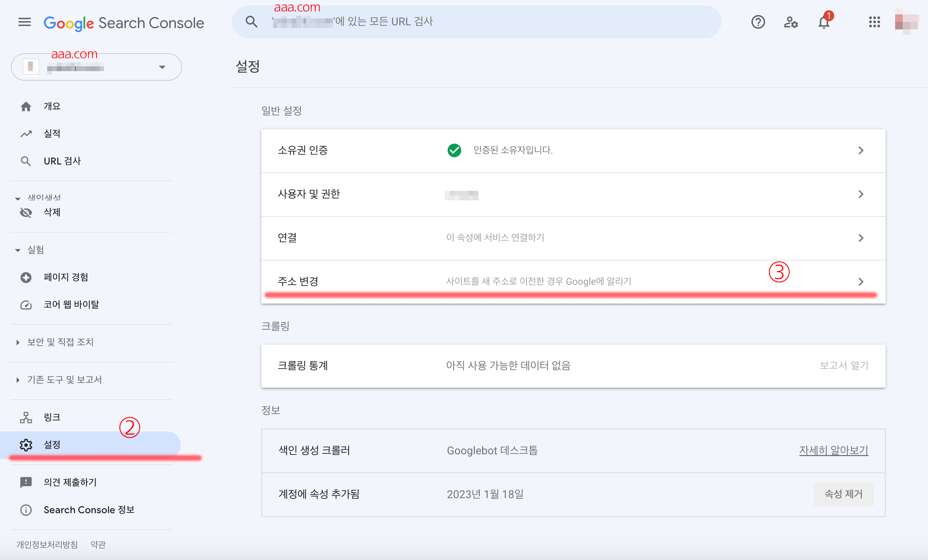Open the notifications bell

point(824,22)
